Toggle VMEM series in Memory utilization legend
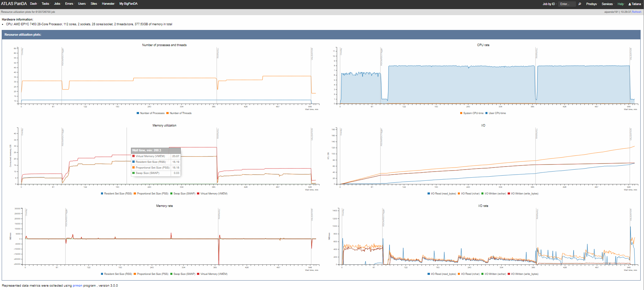 (x=212, y=193)
